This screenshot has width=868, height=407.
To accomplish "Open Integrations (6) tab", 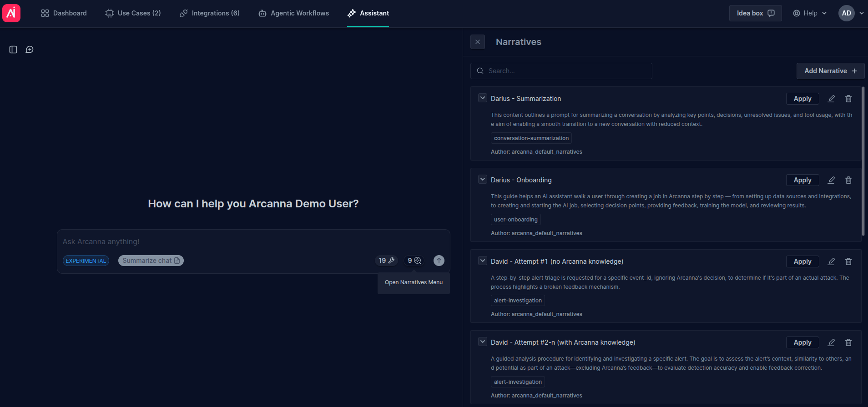I will point(210,13).
